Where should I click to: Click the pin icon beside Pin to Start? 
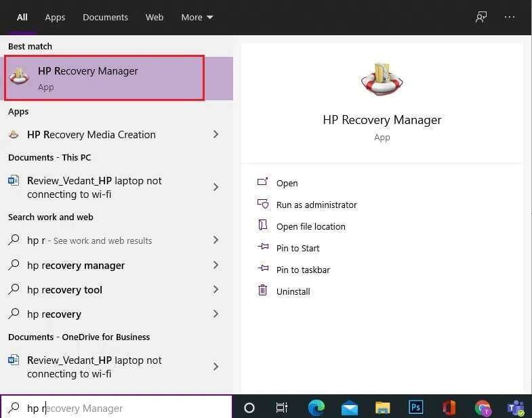[263, 247]
